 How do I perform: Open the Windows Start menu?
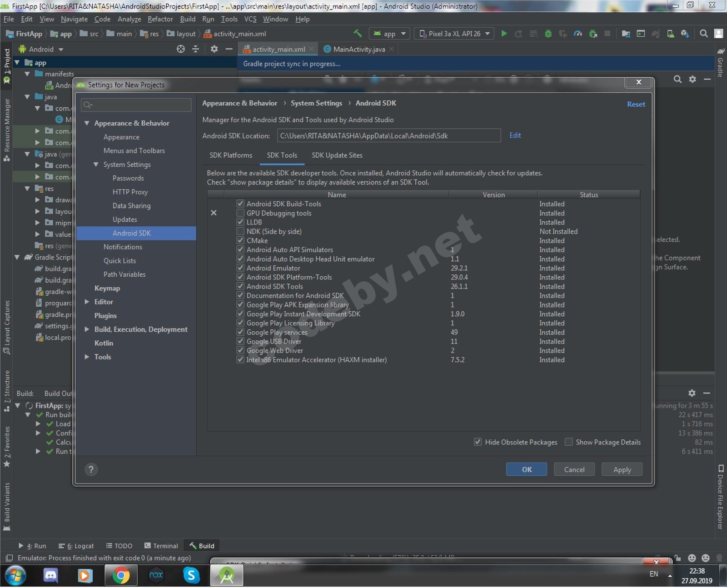(x=16, y=575)
